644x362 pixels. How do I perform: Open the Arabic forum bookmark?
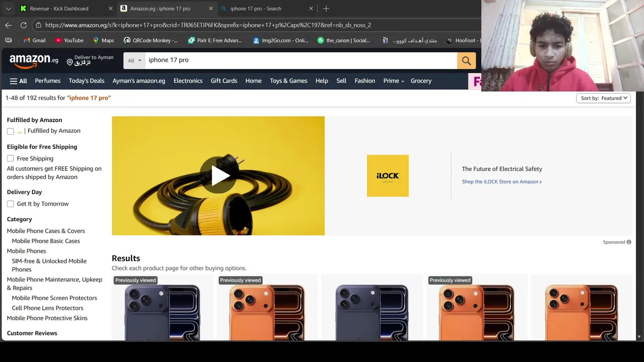[x=410, y=40]
